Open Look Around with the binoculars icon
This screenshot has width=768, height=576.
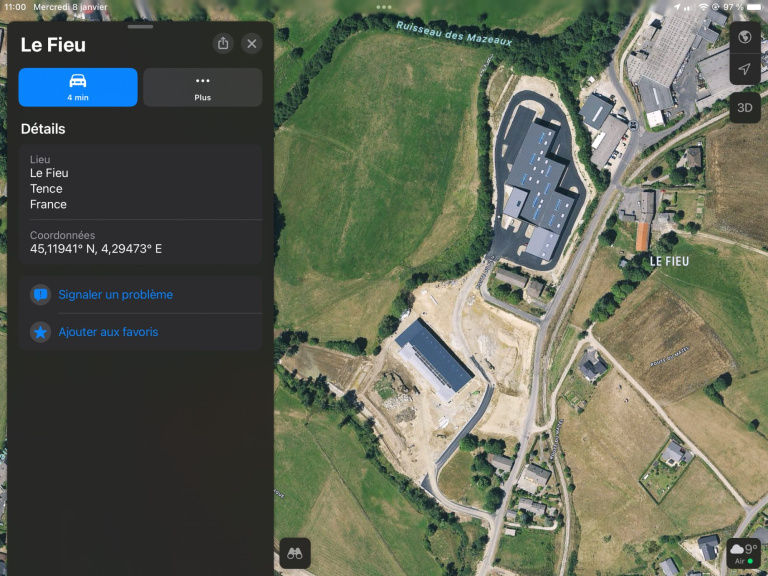pyautogui.click(x=295, y=553)
